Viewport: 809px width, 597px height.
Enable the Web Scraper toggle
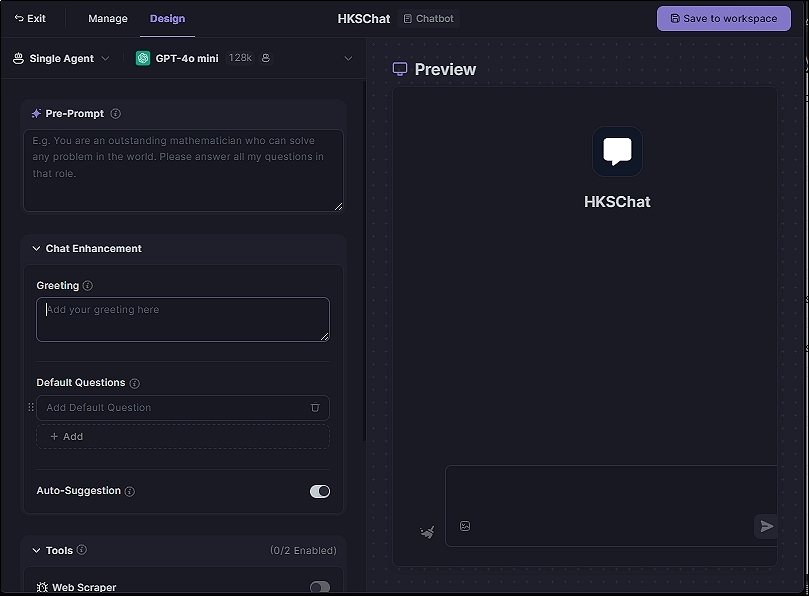320,588
